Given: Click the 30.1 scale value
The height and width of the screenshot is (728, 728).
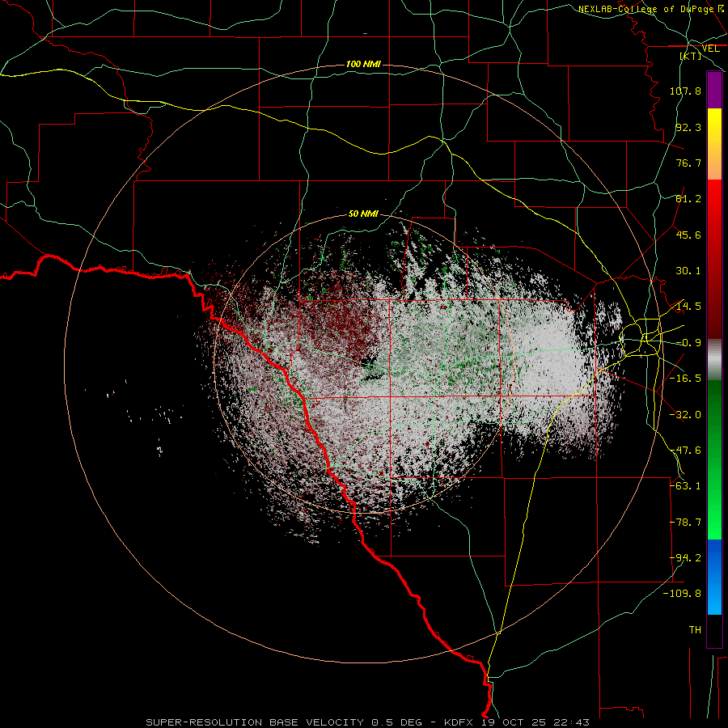Looking at the screenshot, I should [x=688, y=271].
